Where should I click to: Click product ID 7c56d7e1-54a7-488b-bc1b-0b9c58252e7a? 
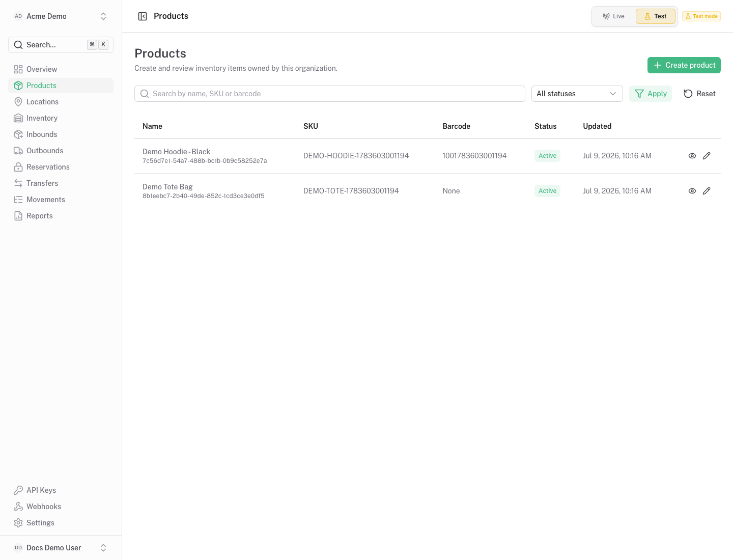[x=205, y=161]
